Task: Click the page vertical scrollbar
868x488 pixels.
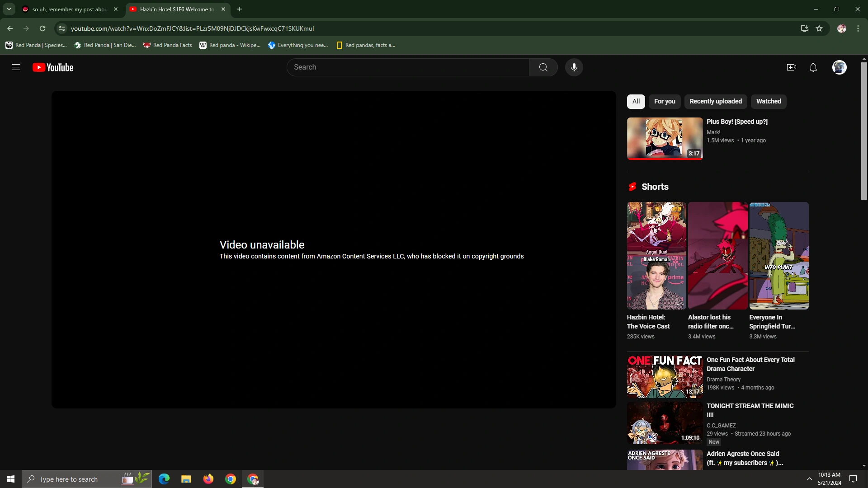Action: pyautogui.click(x=864, y=131)
